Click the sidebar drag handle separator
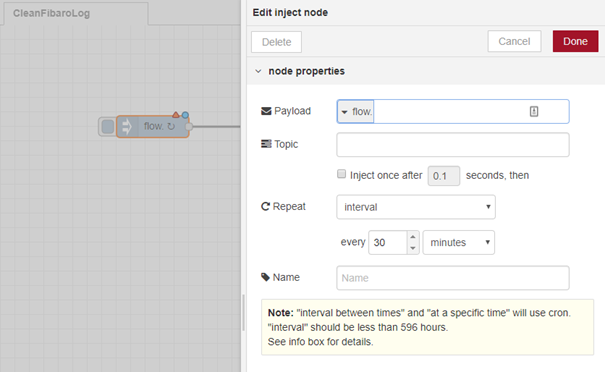 (243, 313)
